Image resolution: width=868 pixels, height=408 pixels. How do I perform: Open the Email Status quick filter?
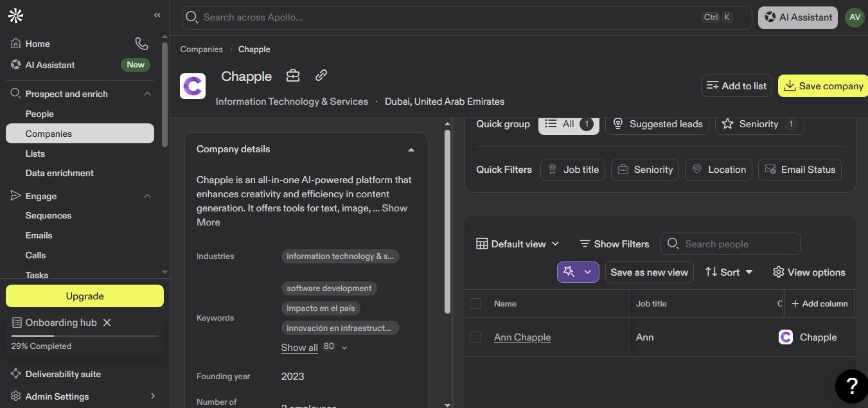point(800,170)
